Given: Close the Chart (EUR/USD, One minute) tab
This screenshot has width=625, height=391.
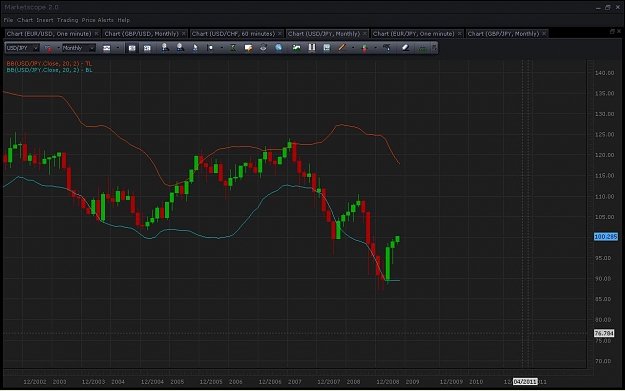Looking at the screenshot, I should pyautogui.click(x=96, y=33).
